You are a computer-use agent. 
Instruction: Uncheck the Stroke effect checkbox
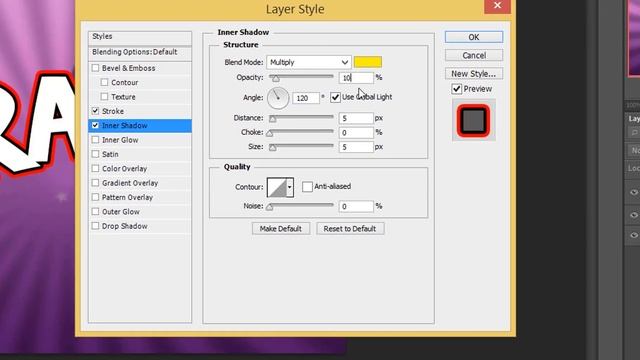[96, 111]
